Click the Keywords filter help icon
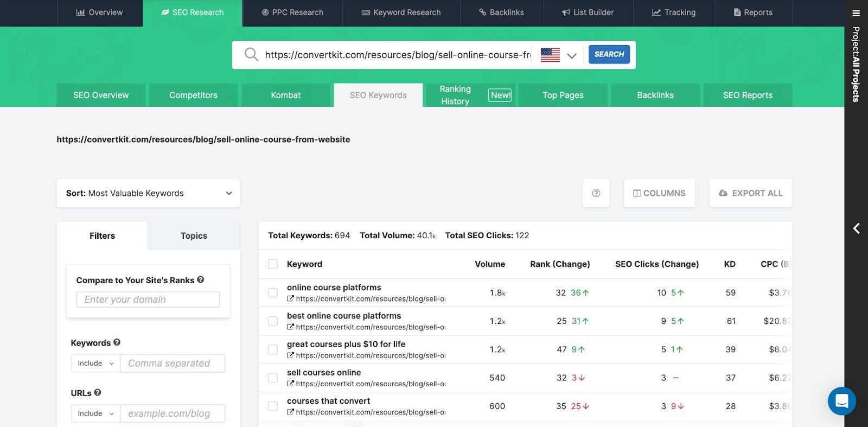This screenshot has width=868, height=427. 117,342
